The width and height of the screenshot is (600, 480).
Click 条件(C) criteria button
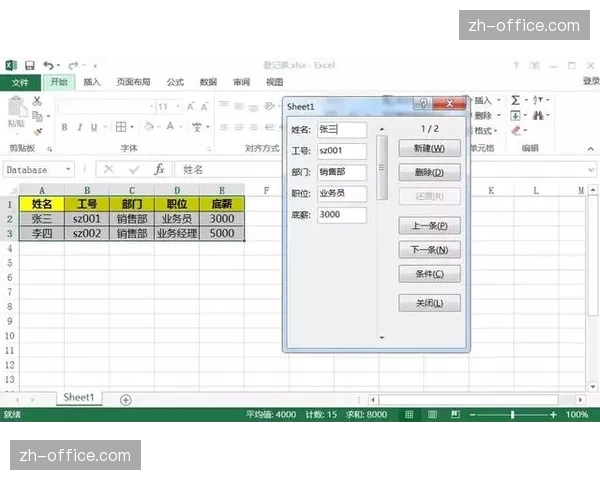[x=429, y=274]
